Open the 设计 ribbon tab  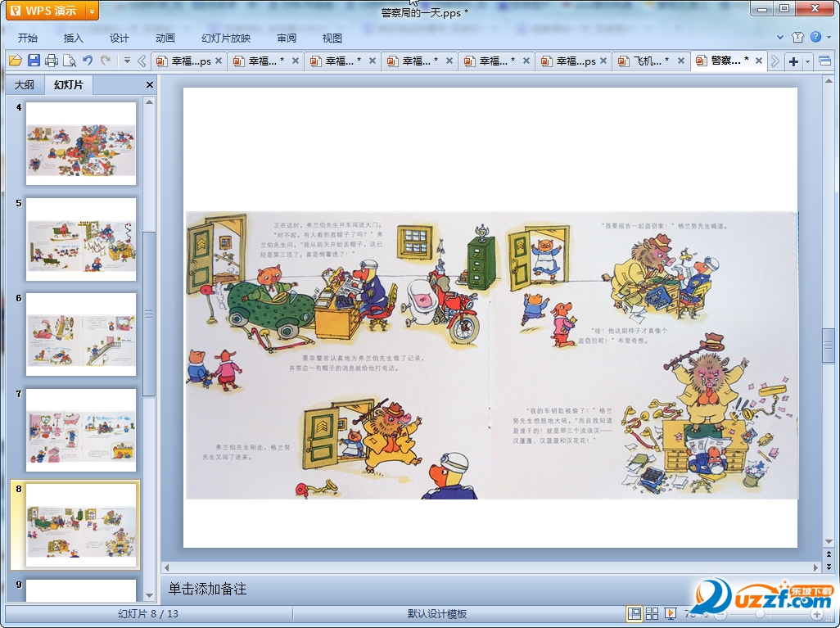pos(120,38)
